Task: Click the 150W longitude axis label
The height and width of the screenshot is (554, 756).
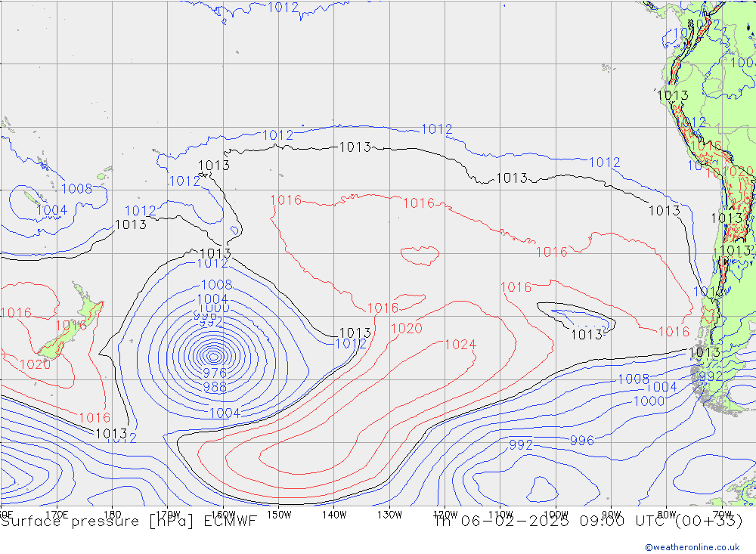Action: tap(279, 515)
